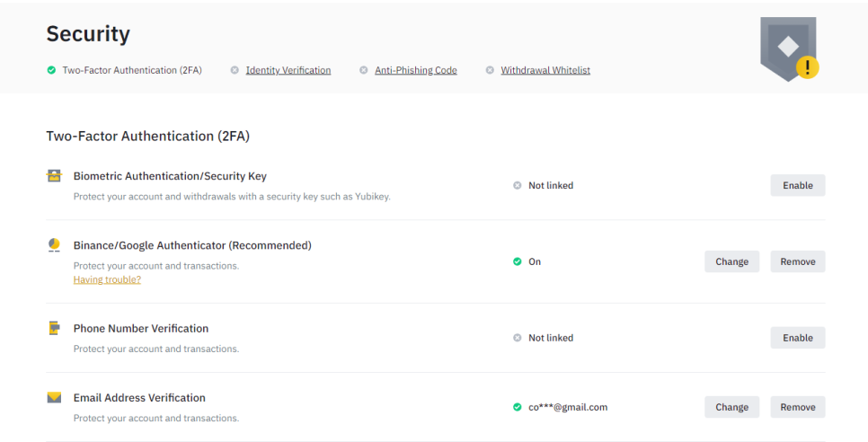868x442 pixels.
Task: Click grey status icon for Biometric Not linked
Action: (x=517, y=185)
